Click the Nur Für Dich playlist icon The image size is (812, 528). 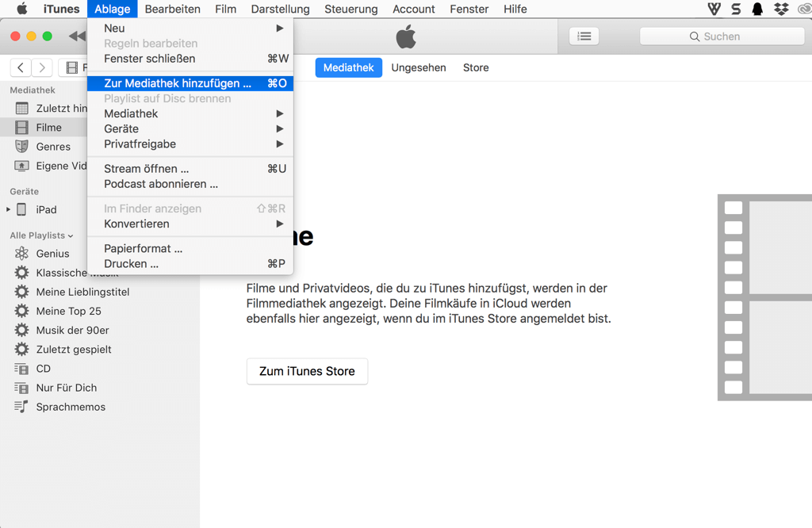21,388
